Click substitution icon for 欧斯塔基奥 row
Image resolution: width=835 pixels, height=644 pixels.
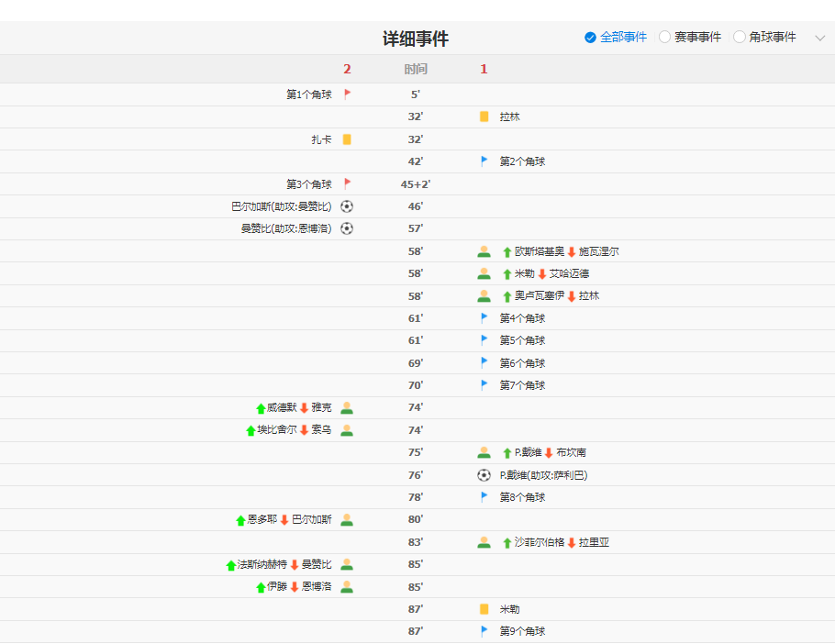click(x=484, y=251)
